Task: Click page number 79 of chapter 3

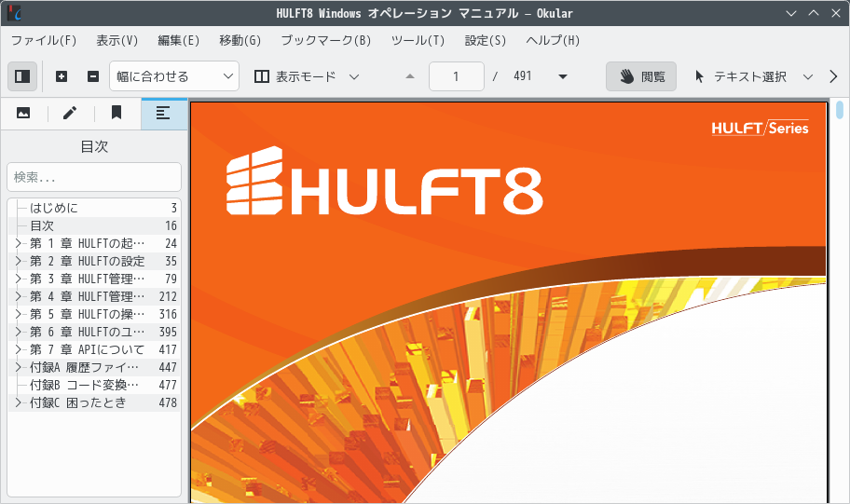Action: (171, 279)
